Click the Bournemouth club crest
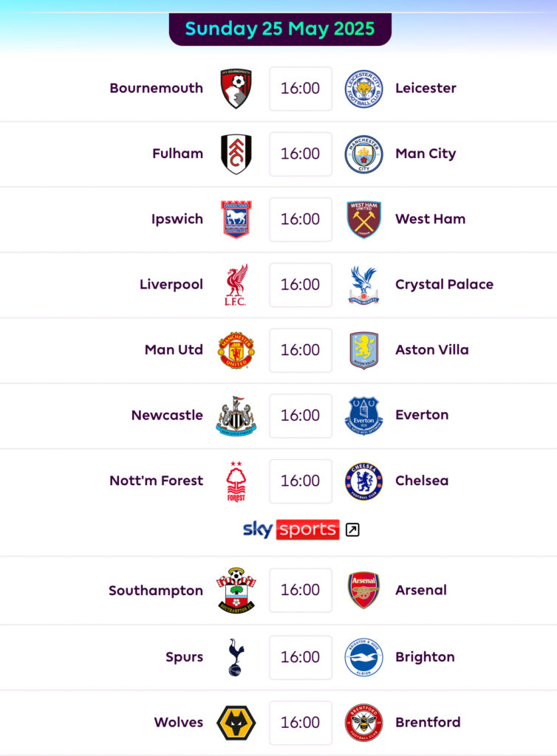Screen dimensions: 557x756 [236, 89]
